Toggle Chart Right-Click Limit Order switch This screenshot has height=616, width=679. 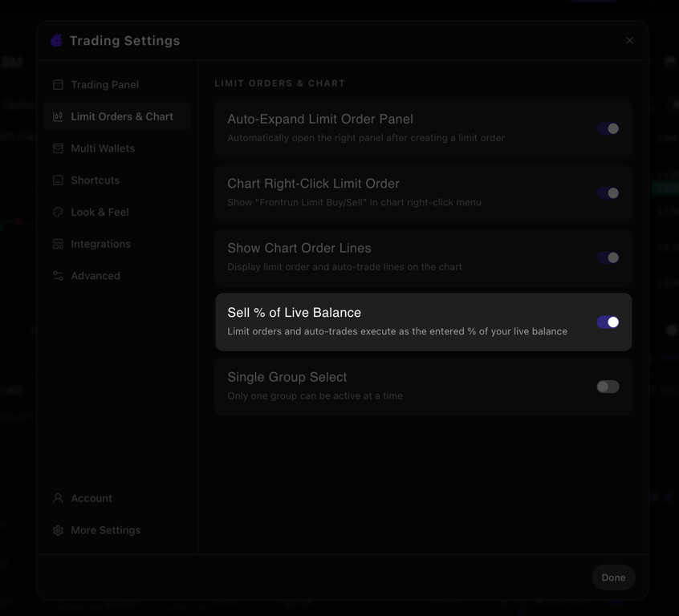click(608, 193)
